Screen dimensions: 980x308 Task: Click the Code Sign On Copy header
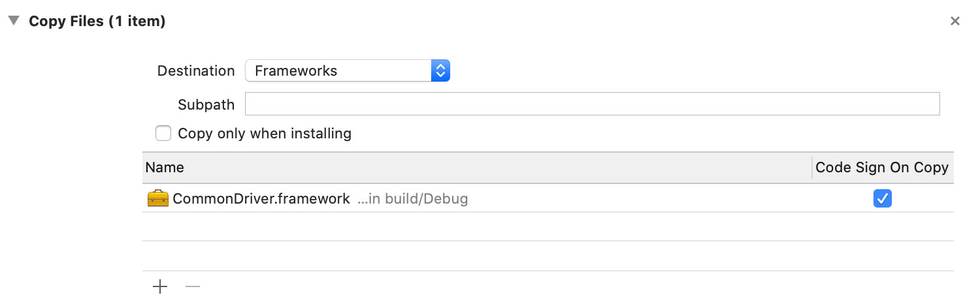click(x=882, y=168)
